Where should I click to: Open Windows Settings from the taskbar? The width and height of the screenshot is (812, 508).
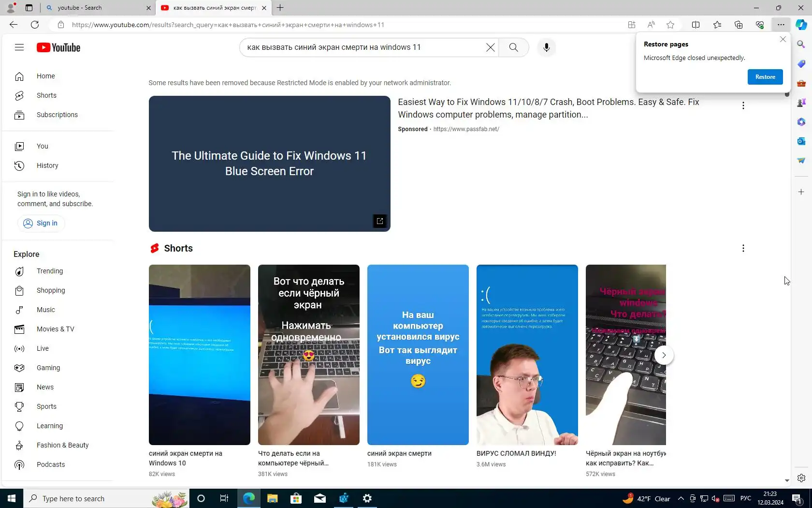[x=367, y=498]
